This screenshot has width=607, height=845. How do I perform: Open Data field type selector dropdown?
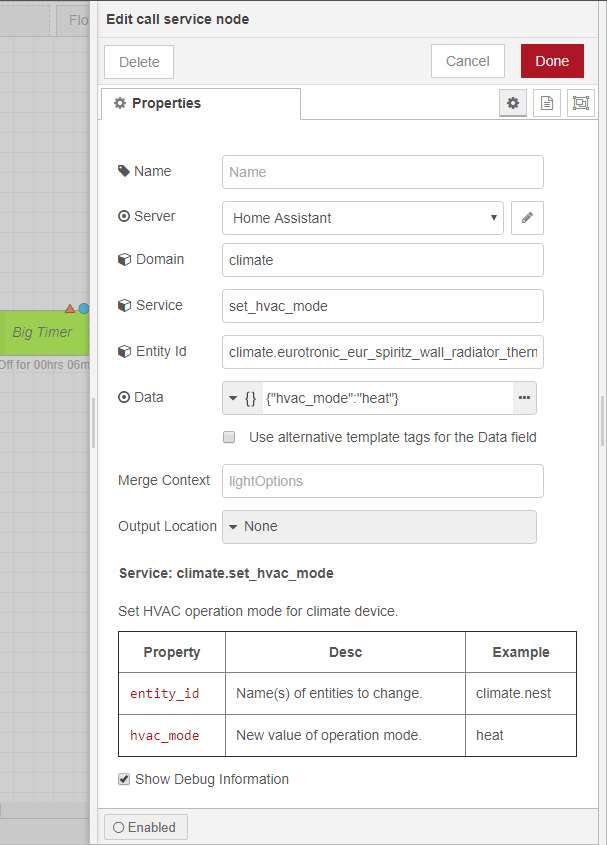(242, 398)
